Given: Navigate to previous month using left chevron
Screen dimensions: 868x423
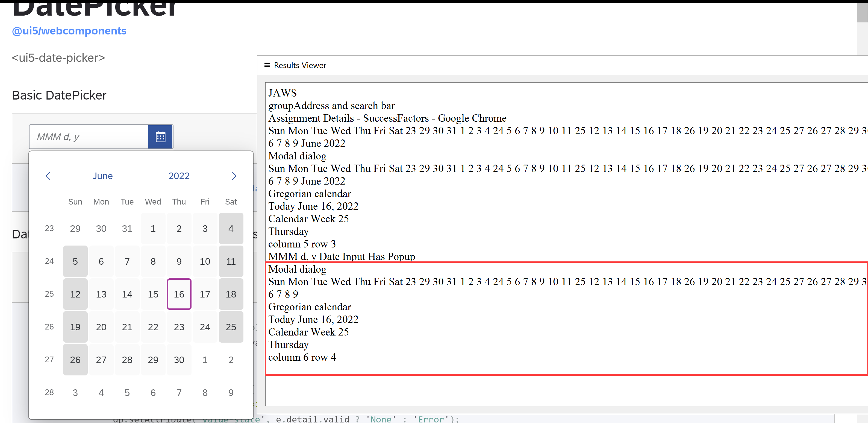Looking at the screenshot, I should click(x=48, y=176).
